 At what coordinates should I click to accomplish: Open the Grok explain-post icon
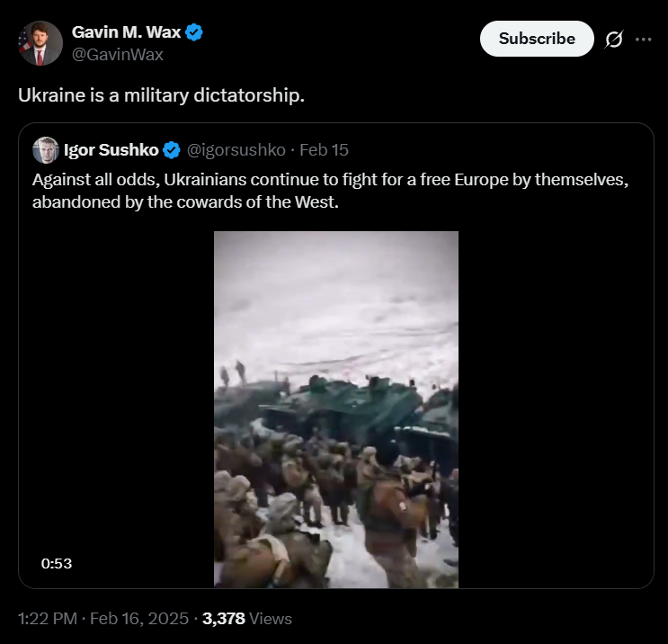tap(615, 40)
